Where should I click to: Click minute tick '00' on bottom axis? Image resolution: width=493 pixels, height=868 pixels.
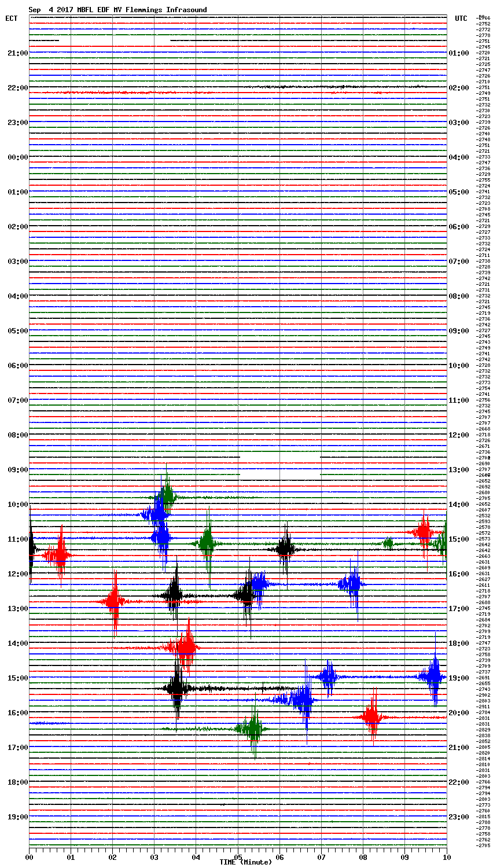point(30,856)
